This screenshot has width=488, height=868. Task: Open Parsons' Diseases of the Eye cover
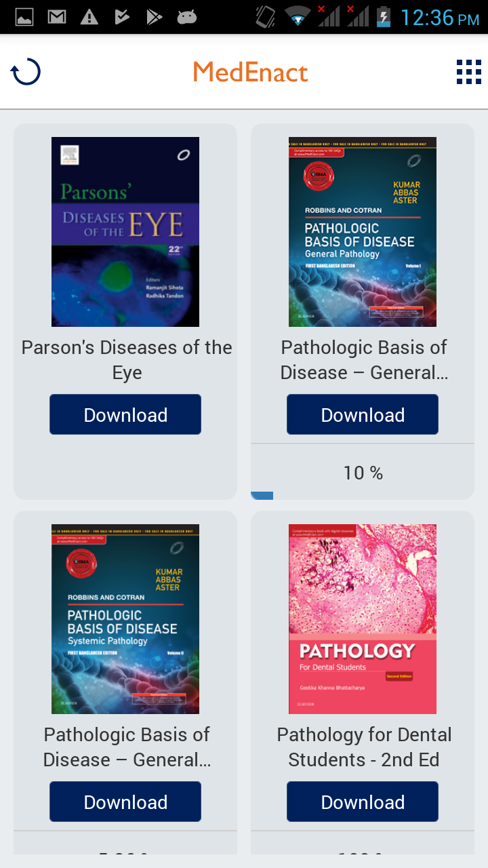click(x=125, y=232)
